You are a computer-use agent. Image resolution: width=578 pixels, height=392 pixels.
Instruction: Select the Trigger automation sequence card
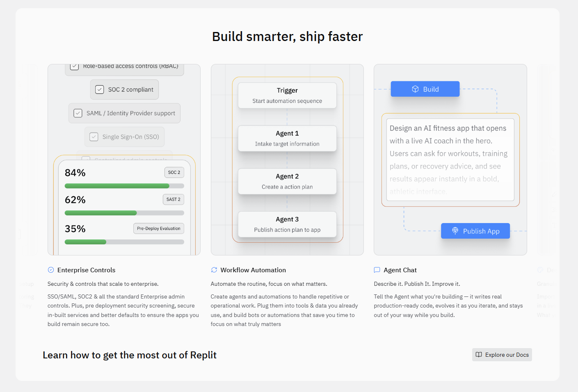point(287,96)
